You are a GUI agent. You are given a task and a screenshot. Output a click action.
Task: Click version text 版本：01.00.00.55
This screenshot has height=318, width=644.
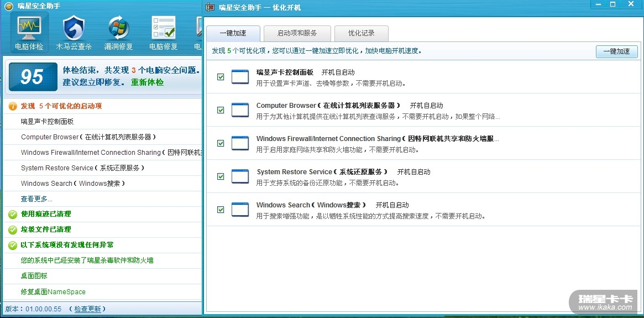point(34,309)
